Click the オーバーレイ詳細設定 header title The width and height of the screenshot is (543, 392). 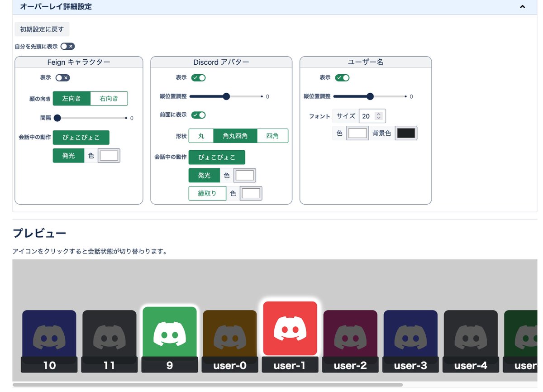click(56, 7)
